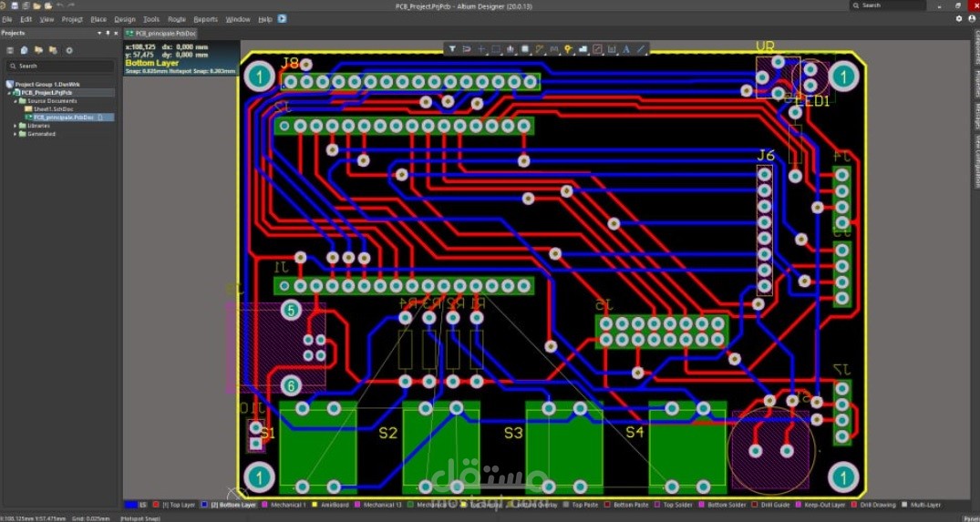This screenshot has width=980, height=522.
Task: Open the Project menu
Action: point(72,19)
